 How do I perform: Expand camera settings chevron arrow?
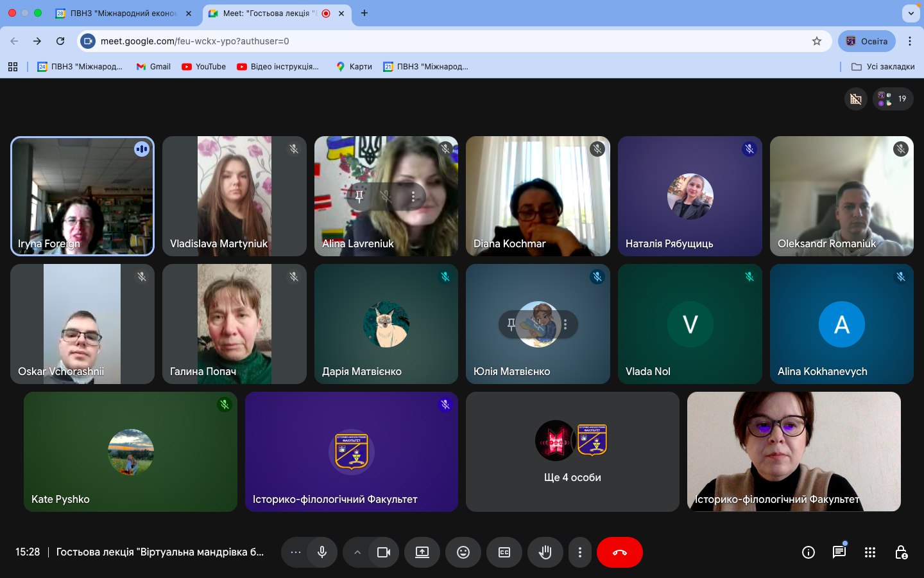pos(357,552)
